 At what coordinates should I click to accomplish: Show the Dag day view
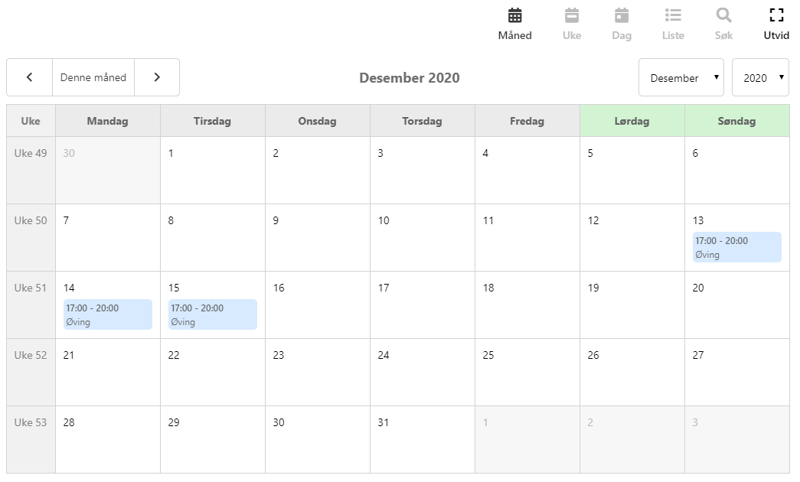point(622,24)
